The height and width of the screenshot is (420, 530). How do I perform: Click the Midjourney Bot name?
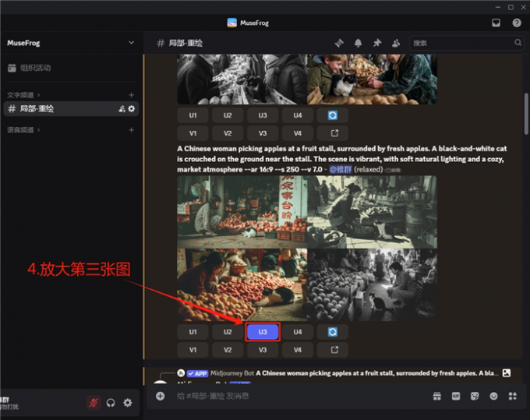(x=232, y=373)
